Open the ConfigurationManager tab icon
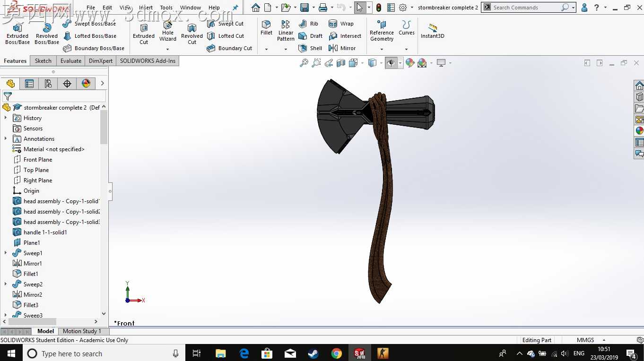 click(48, 84)
